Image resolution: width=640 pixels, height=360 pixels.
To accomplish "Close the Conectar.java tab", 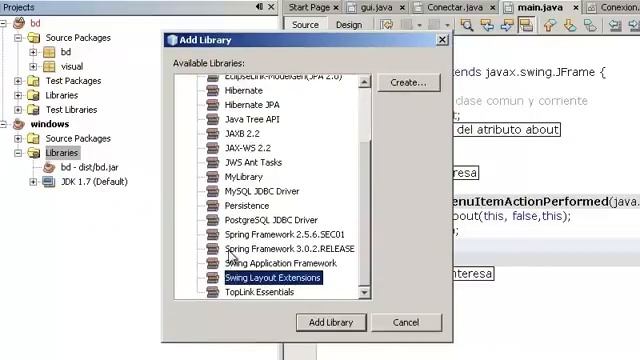I will 493,8.
